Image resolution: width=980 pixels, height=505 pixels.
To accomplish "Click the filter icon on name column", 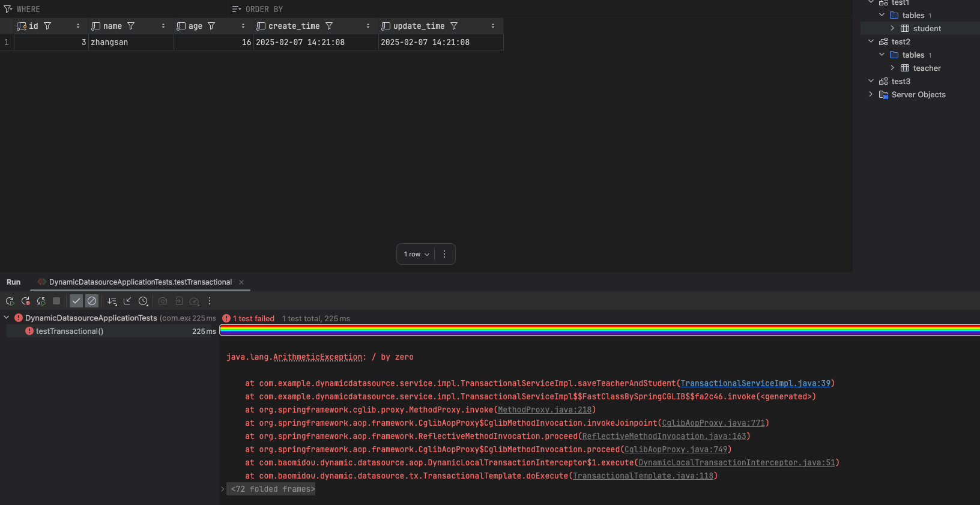I will pyautogui.click(x=131, y=26).
